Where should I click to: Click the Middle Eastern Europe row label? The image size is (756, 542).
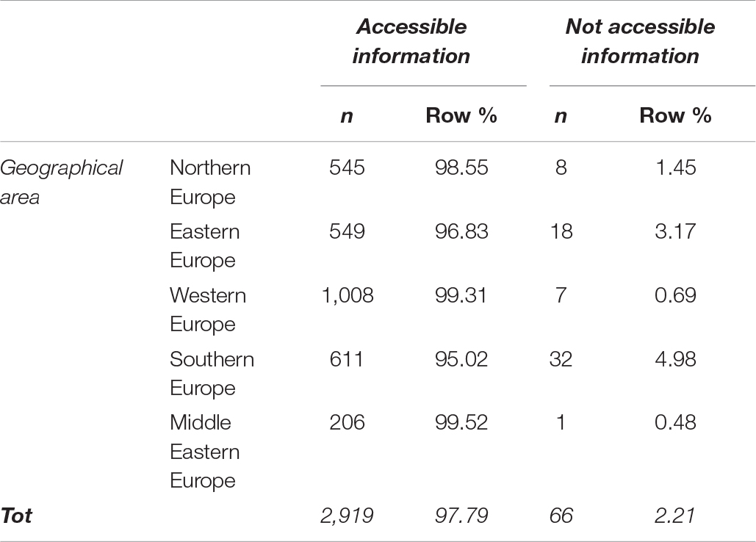[x=204, y=452]
